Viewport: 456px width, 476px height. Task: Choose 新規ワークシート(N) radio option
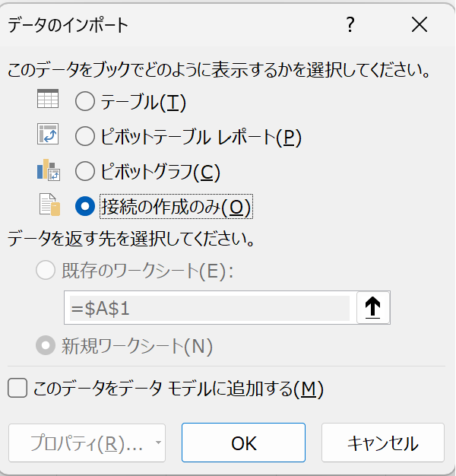point(46,345)
